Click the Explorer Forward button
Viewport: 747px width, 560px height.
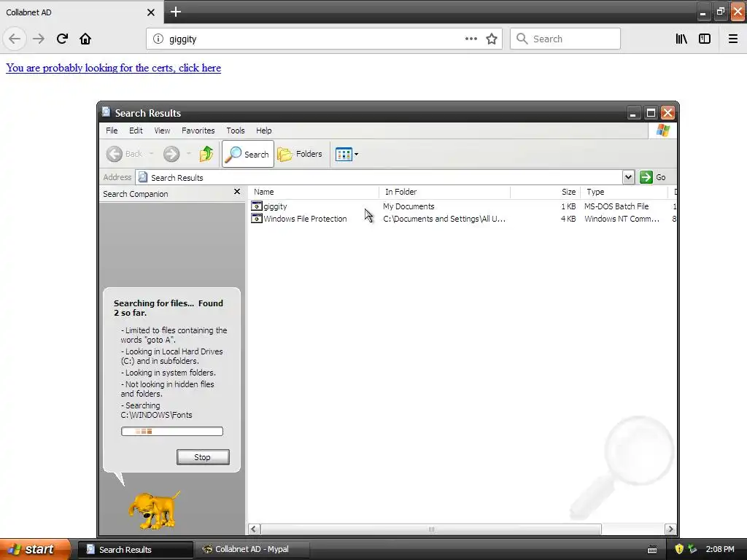(x=171, y=154)
